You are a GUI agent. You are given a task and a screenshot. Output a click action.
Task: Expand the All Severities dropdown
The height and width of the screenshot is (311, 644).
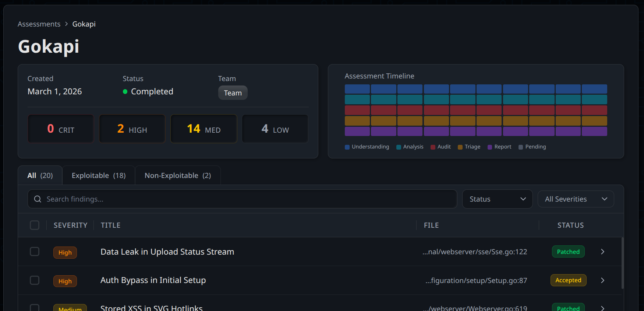pos(576,199)
